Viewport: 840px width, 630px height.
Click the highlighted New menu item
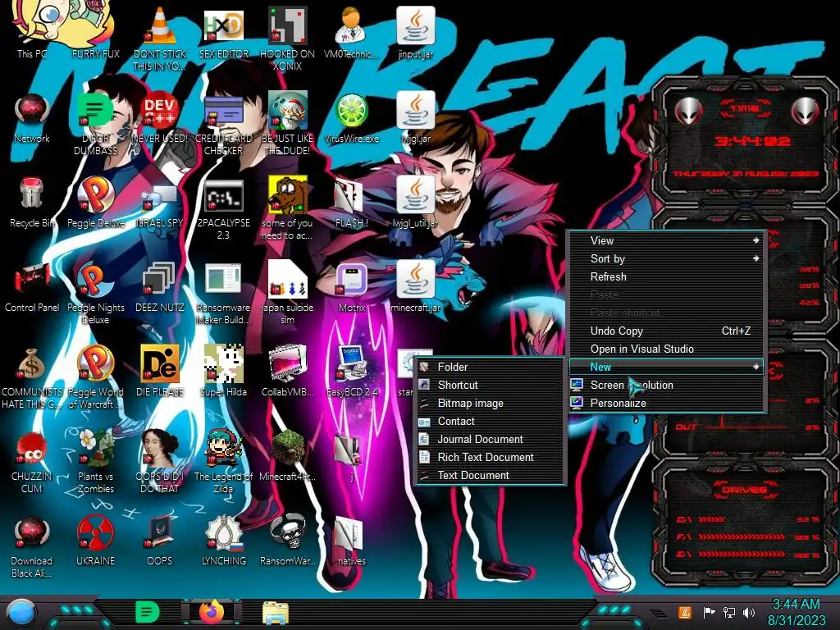[665, 367]
